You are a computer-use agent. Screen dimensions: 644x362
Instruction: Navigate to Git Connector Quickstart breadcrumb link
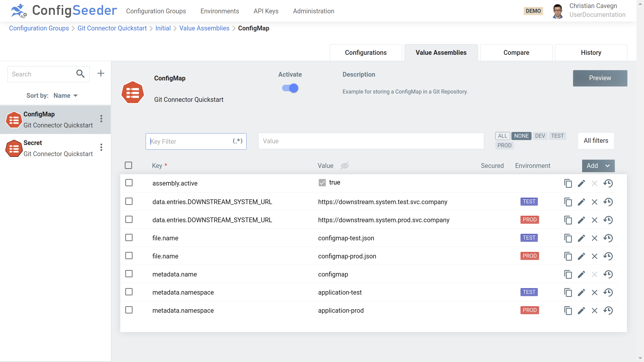tap(112, 28)
